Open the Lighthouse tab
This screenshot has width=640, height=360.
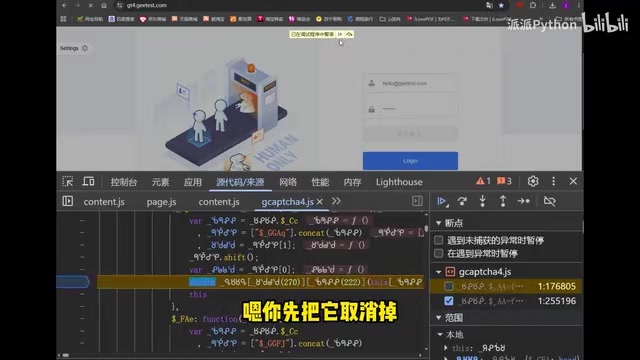[399, 182]
